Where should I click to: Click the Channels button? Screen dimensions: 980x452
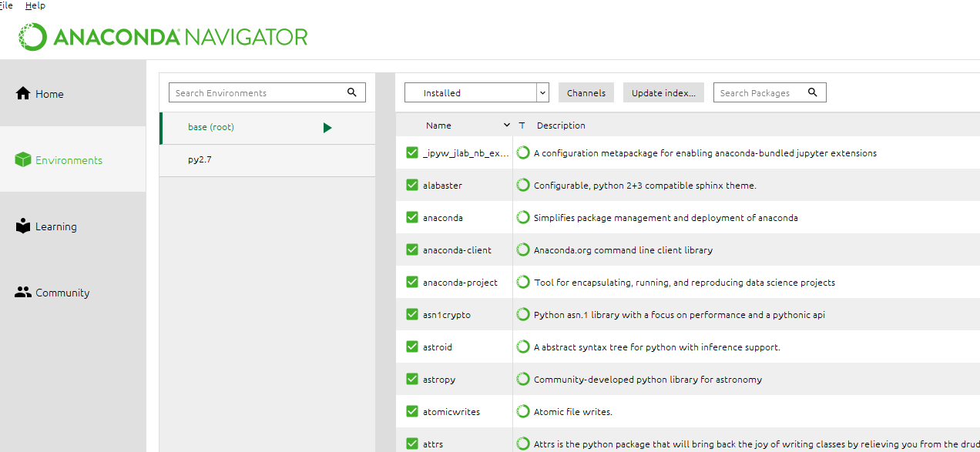[586, 92]
